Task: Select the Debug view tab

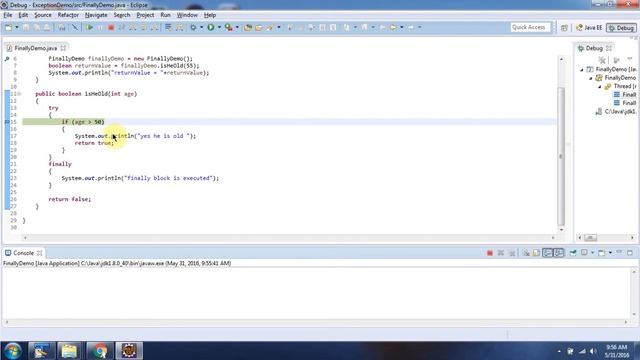Action: 594,48
